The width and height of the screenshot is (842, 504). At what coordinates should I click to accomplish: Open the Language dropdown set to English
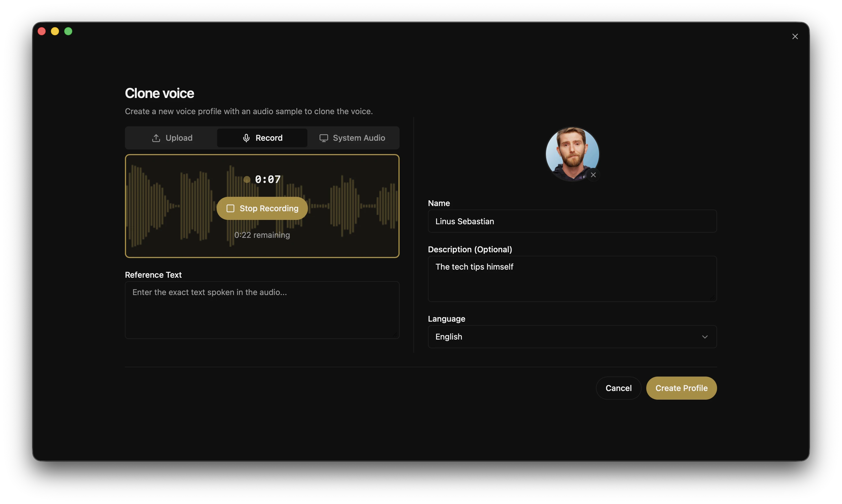pyautogui.click(x=572, y=337)
